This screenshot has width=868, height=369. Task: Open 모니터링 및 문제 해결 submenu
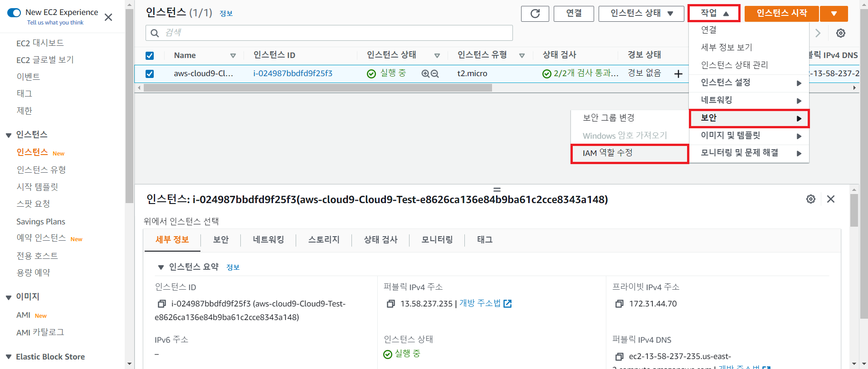pyautogui.click(x=749, y=153)
